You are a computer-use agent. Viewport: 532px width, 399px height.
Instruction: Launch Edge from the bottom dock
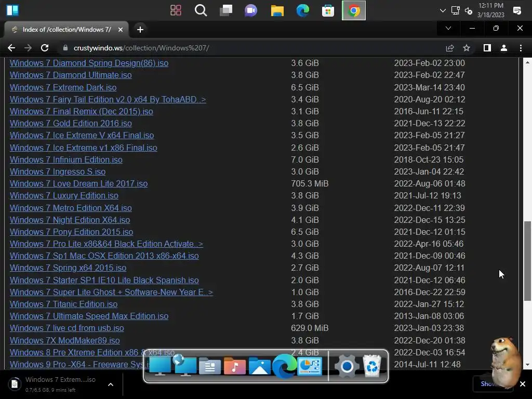[284, 366]
